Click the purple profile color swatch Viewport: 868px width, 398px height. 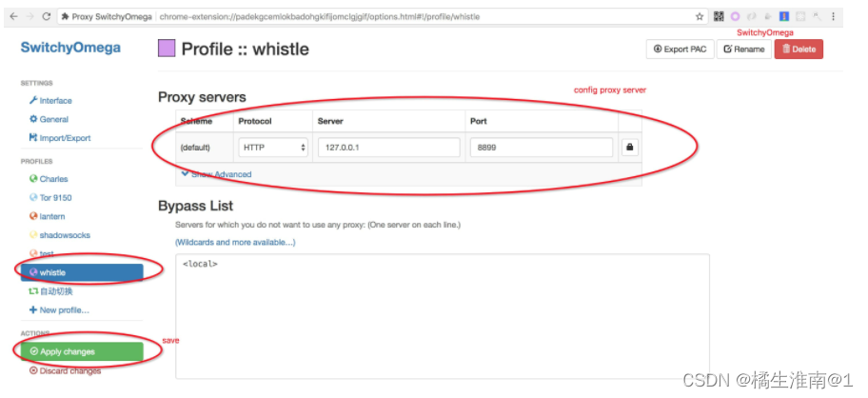(167, 49)
